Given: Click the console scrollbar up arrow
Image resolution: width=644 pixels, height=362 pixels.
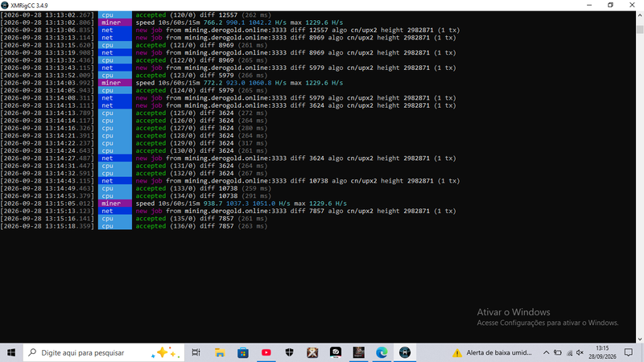Looking at the screenshot, I should tap(640, 15).
